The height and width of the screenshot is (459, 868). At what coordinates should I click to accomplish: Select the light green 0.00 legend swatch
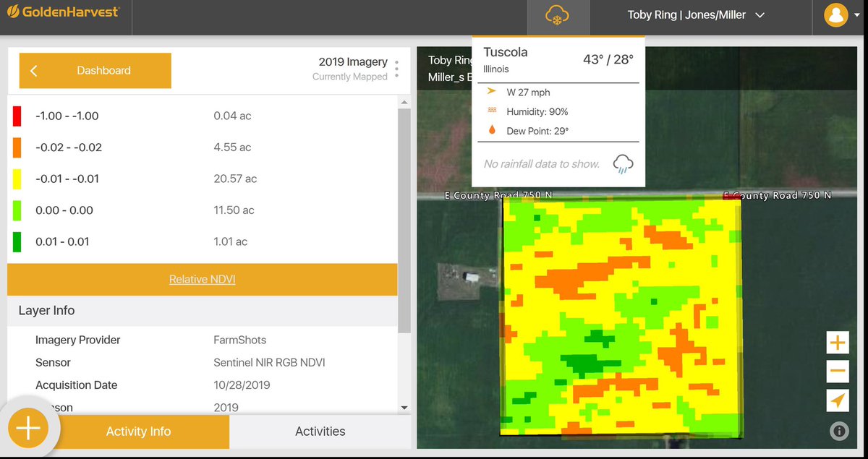click(x=17, y=210)
